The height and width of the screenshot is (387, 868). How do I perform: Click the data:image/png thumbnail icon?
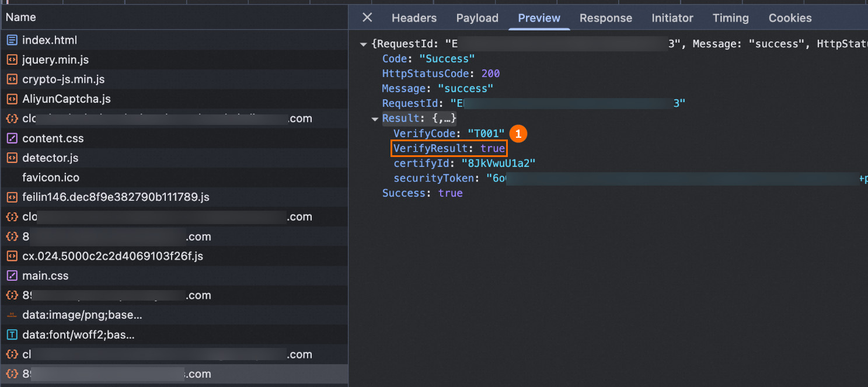(12, 315)
